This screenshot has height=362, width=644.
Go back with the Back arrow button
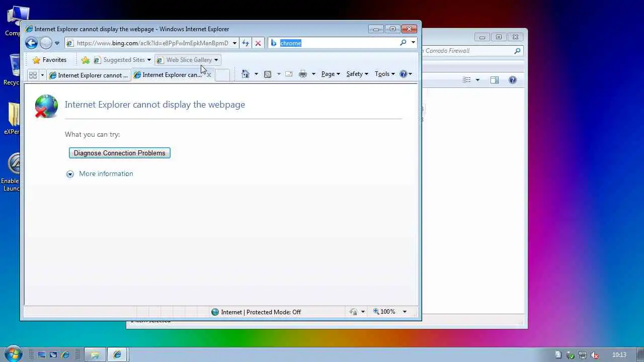[32, 43]
